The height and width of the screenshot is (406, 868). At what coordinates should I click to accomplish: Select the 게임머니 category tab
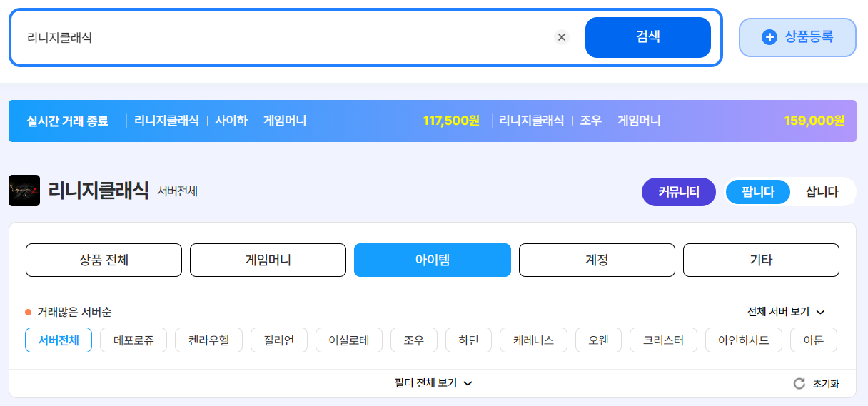point(268,260)
